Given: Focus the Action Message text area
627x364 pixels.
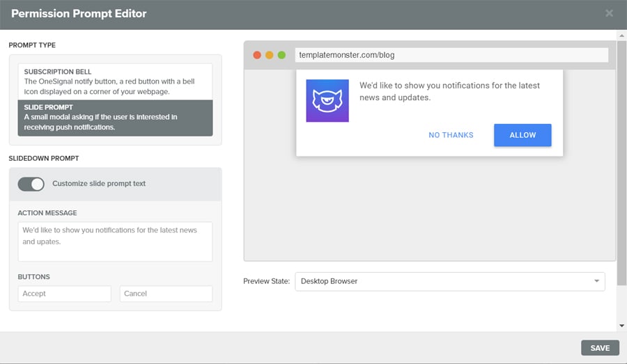Looking at the screenshot, I should click(x=115, y=242).
